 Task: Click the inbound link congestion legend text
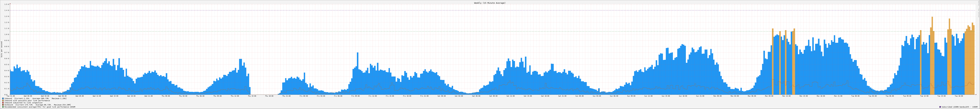pyautogui.click(x=24, y=103)
